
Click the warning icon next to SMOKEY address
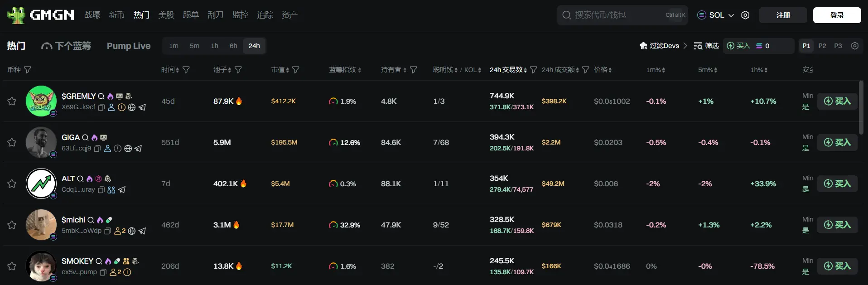tap(127, 272)
